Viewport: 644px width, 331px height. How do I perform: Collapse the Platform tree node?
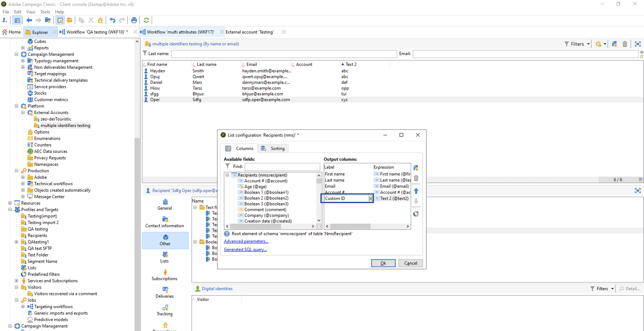(x=17, y=106)
